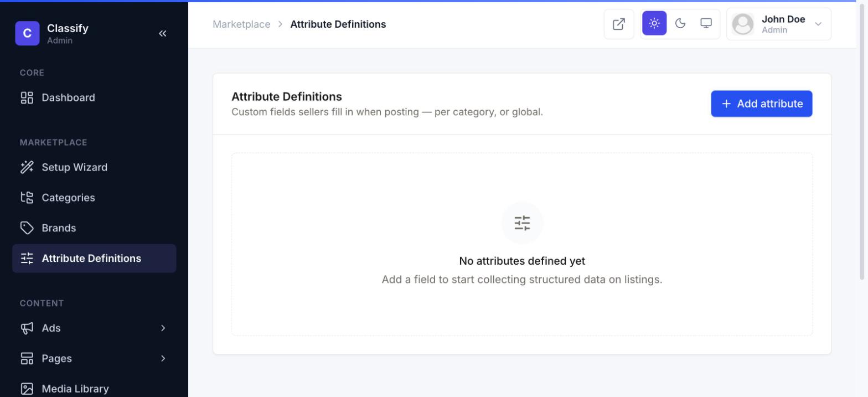Click 'Add a field to start' hint text
This screenshot has width=868, height=397.
pos(522,280)
